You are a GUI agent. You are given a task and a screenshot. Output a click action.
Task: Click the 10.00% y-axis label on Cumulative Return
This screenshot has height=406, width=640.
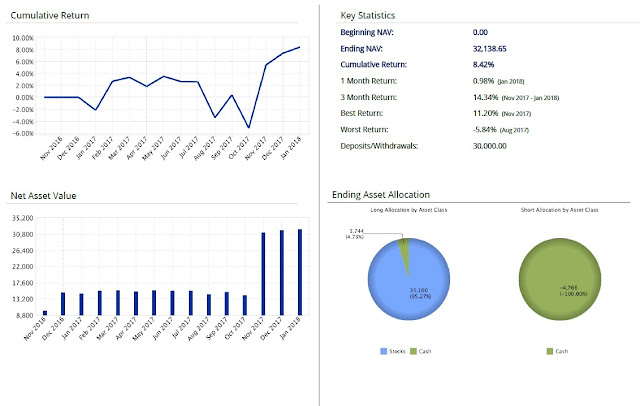click(x=23, y=38)
